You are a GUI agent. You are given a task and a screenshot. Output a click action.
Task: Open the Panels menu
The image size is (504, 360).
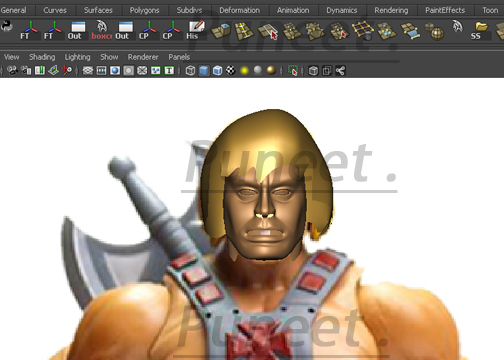pos(179,57)
